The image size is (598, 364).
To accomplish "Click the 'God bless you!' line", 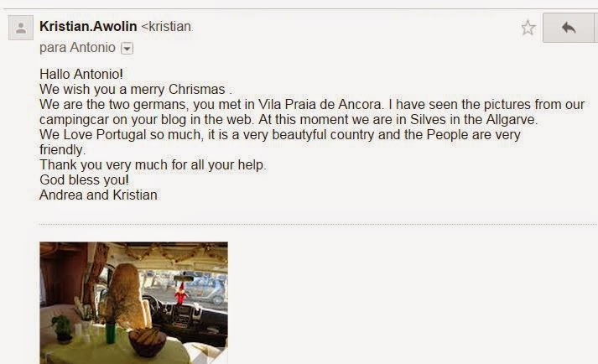I will (84, 179).
